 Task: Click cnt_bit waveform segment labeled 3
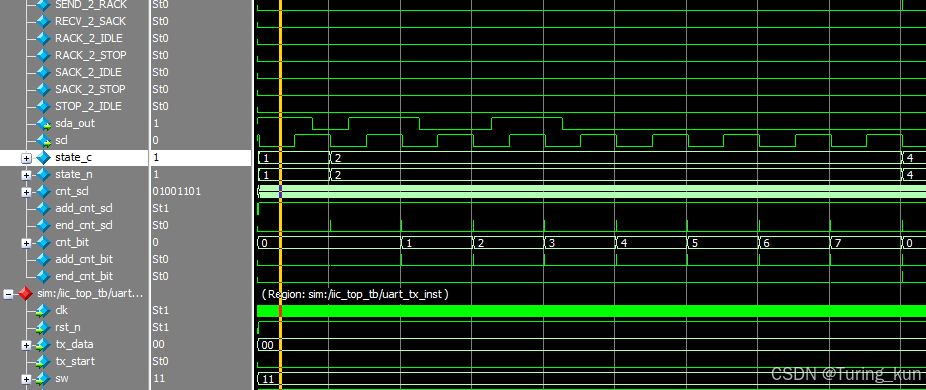point(579,243)
